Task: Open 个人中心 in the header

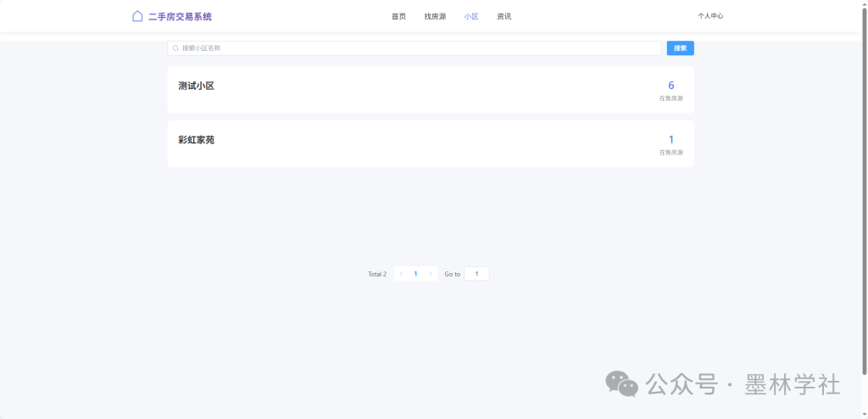Action: pyautogui.click(x=710, y=16)
